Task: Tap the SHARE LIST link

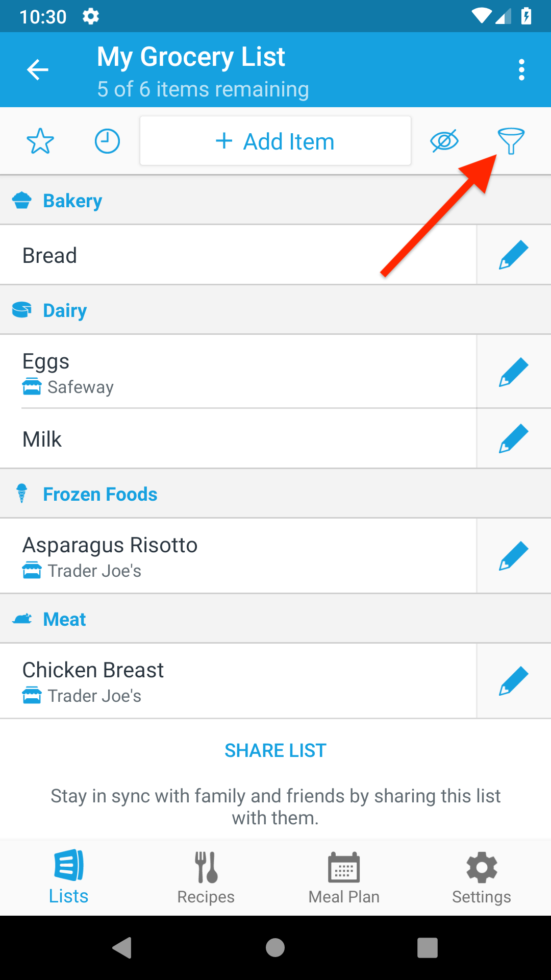Action: tap(275, 750)
